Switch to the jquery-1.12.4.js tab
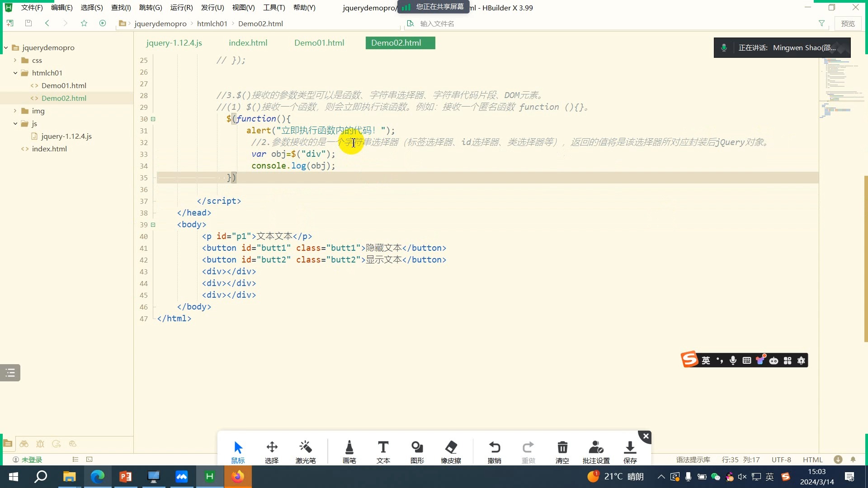This screenshot has width=868, height=488. [174, 43]
